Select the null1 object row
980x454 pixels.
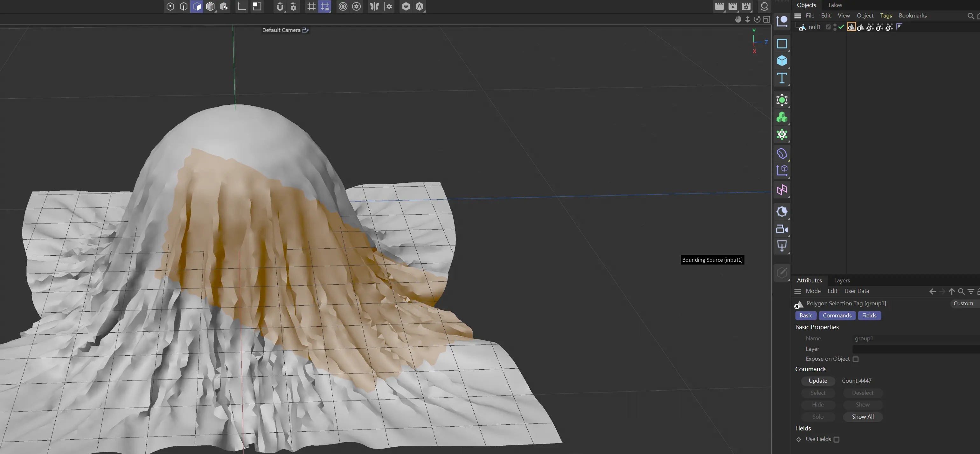(815, 27)
